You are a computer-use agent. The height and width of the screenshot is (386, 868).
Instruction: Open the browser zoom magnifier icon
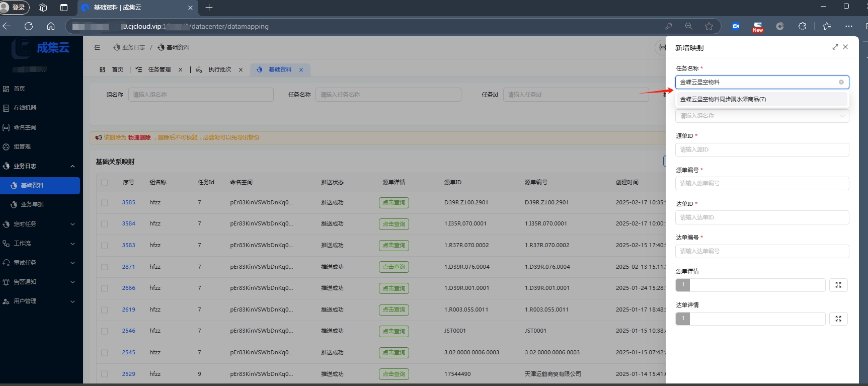pyautogui.click(x=688, y=26)
